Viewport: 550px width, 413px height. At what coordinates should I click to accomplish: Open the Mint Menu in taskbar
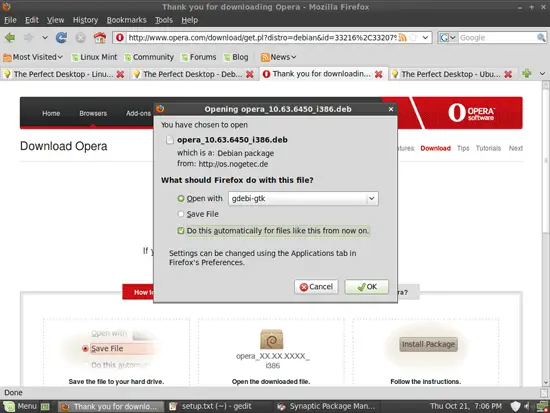[20, 406]
